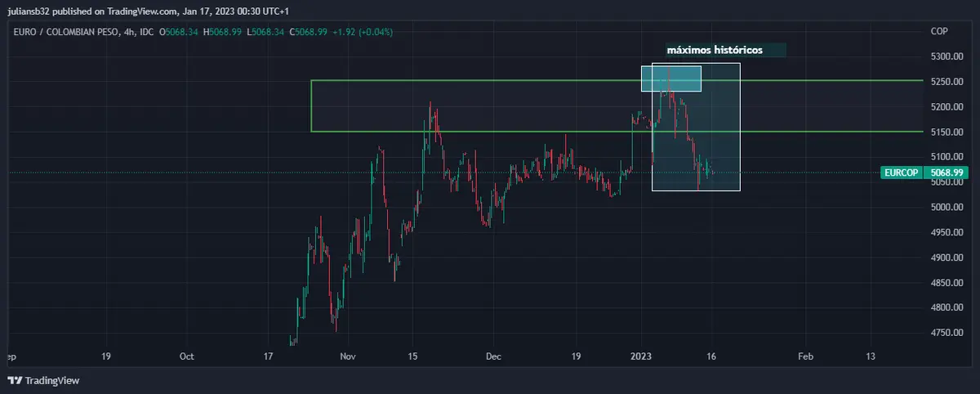
Task: Click the 'TradingView' wordmark at bottom left
Action: (51, 380)
